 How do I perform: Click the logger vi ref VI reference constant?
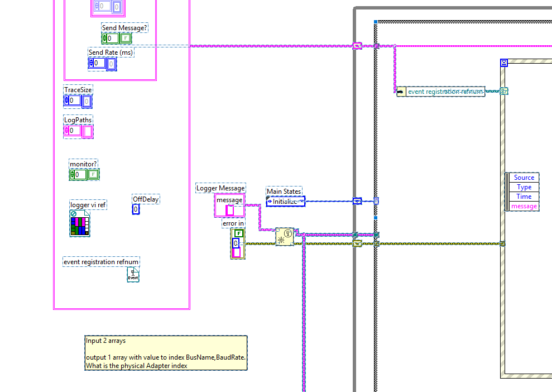(79, 223)
